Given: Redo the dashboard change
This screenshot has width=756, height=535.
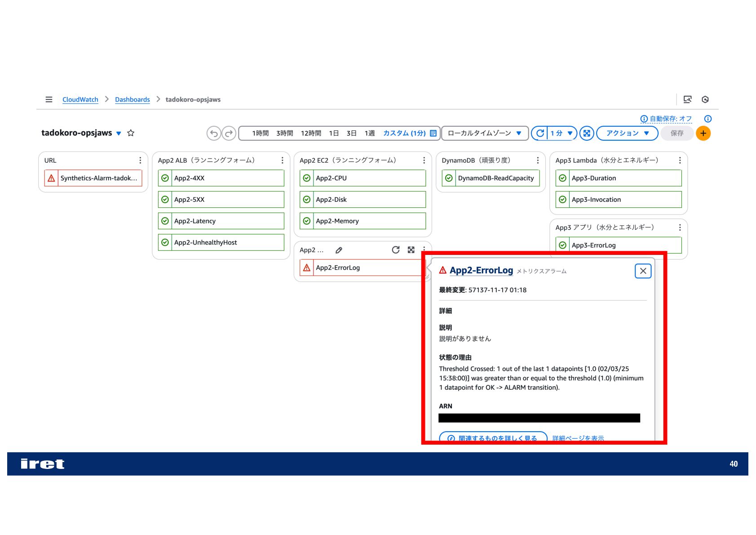Looking at the screenshot, I should tap(229, 134).
